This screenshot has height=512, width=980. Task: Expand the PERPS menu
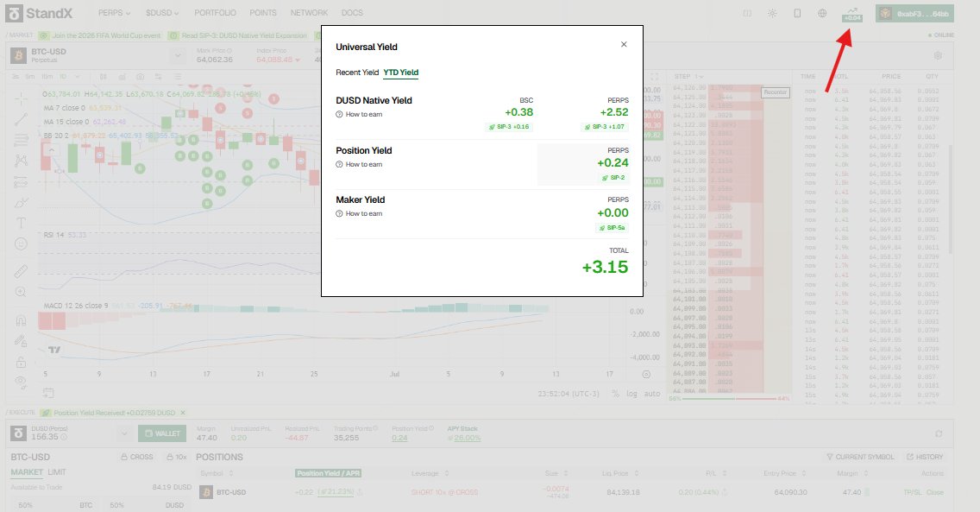(115, 12)
